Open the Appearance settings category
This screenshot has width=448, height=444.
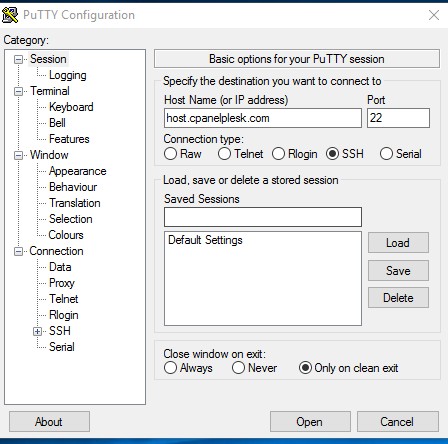(x=77, y=171)
